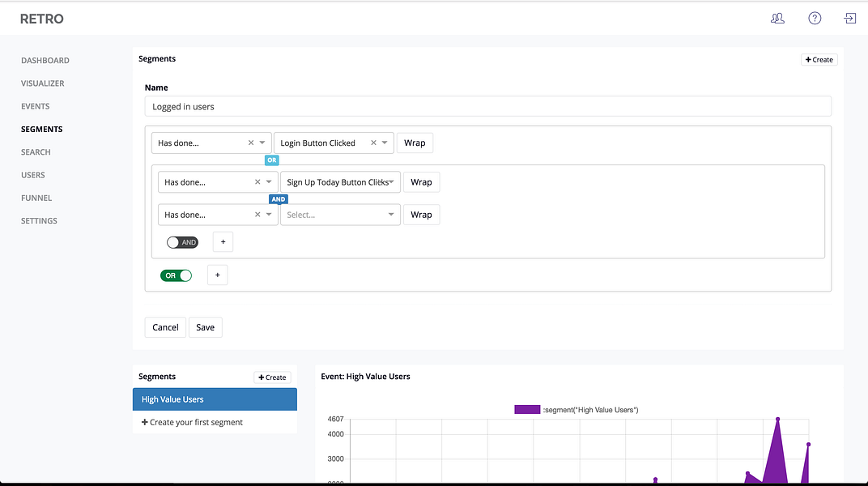Viewport: 868px width, 486px height.
Task: Click Wrap next to Login Button Clicked
Action: click(x=415, y=143)
